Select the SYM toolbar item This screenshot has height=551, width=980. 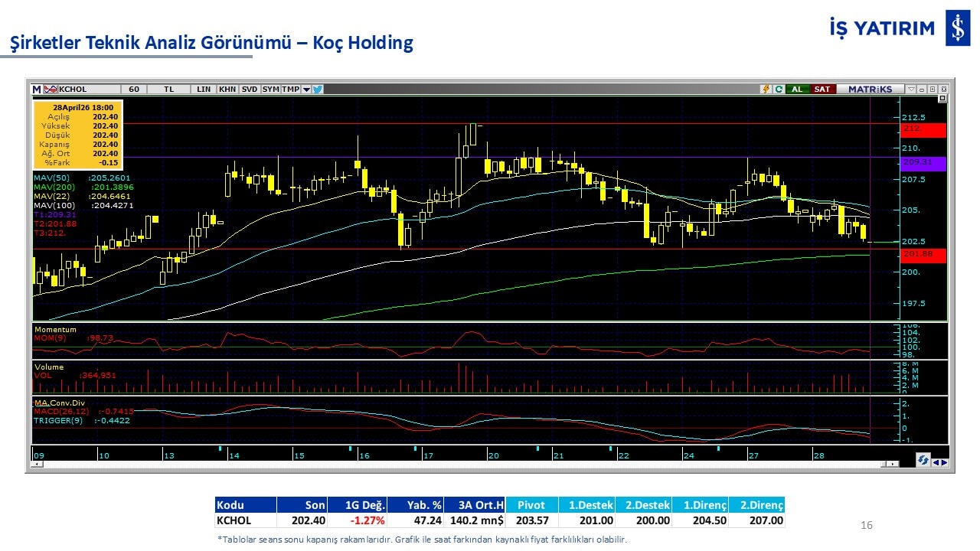coord(270,89)
